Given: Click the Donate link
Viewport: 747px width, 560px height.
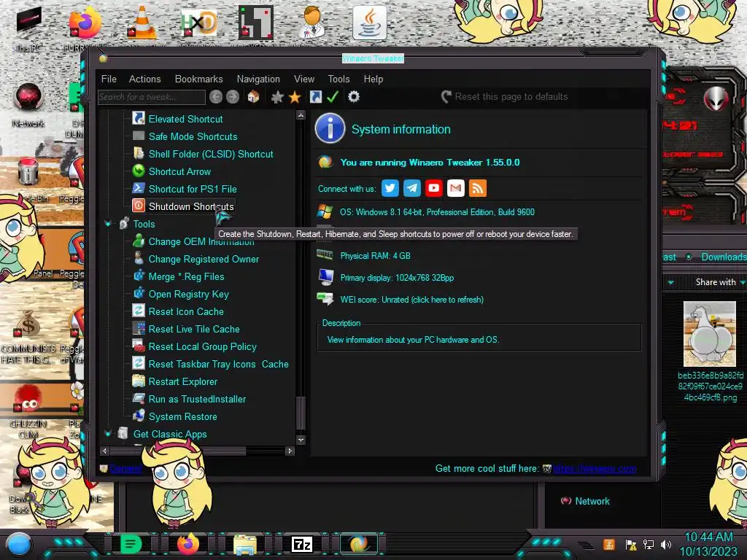Looking at the screenshot, I should [x=125, y=468].
